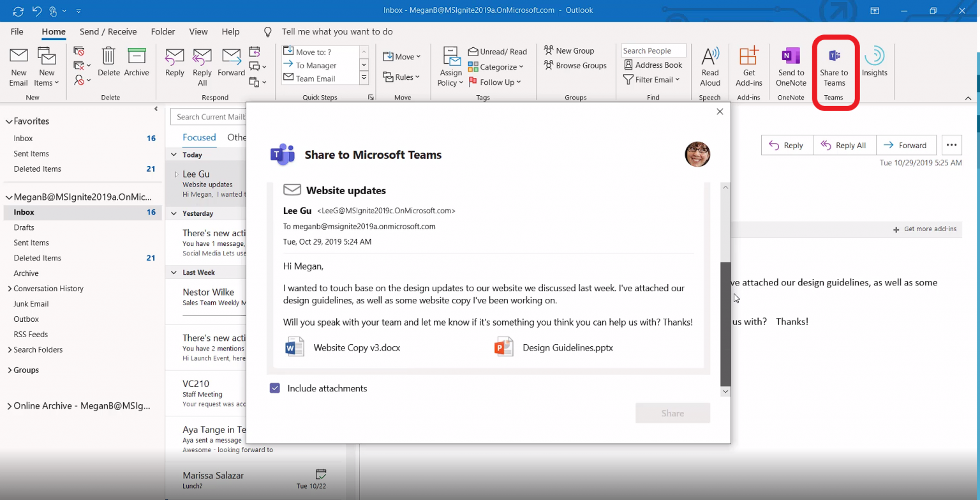
Task: Create a New Email message
Action: tap(18, 64)
